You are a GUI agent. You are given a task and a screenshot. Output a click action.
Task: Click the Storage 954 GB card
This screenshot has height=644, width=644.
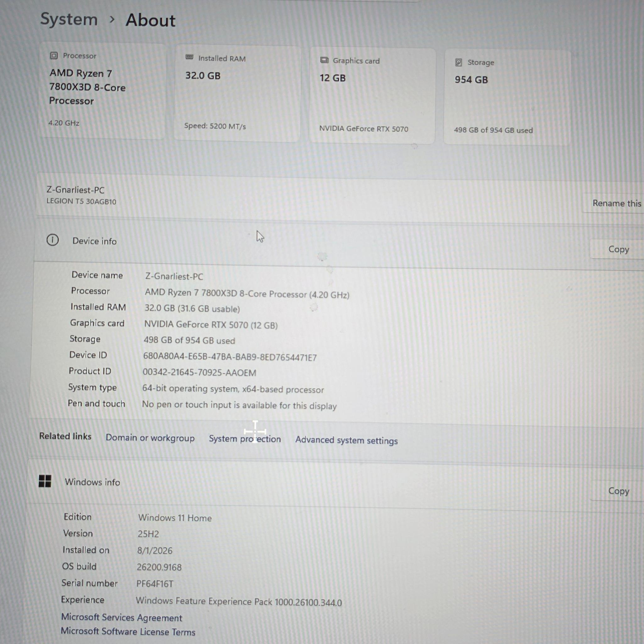point(507,98)
